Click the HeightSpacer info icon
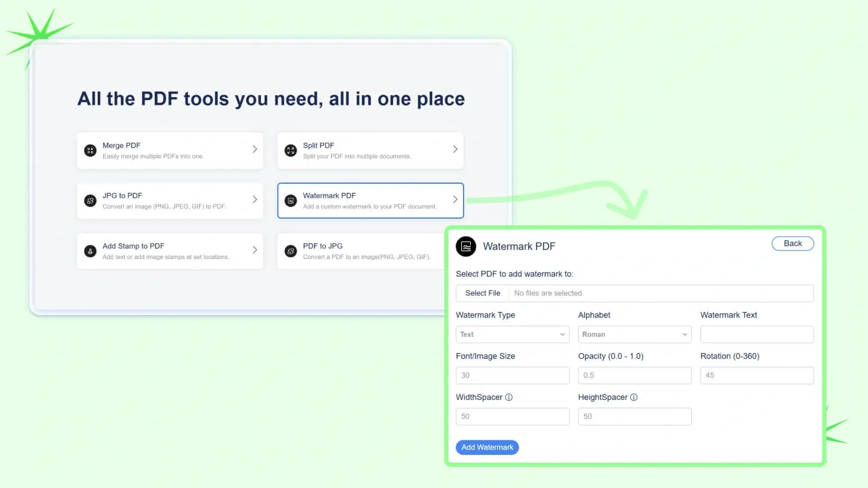The image size is (868, 488). [x=634, y=398]
